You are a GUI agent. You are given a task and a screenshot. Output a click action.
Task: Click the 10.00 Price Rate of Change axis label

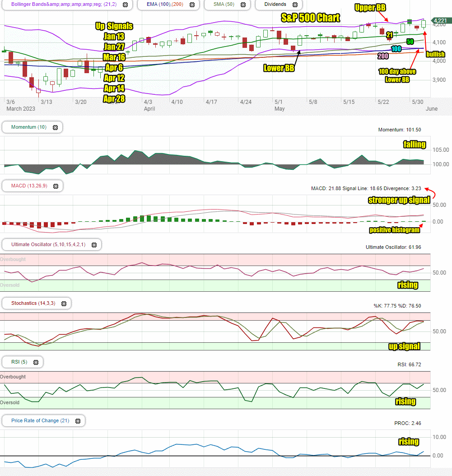click(x=439, y=437)
